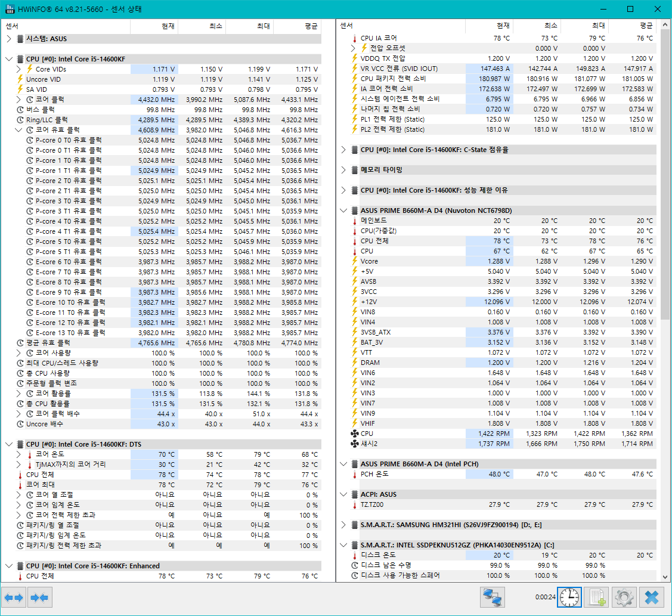Viewport: 672px width, 616px height.
Task: Click the clock icon beside 버스 클럭
Action: click(x=20, y=110)
